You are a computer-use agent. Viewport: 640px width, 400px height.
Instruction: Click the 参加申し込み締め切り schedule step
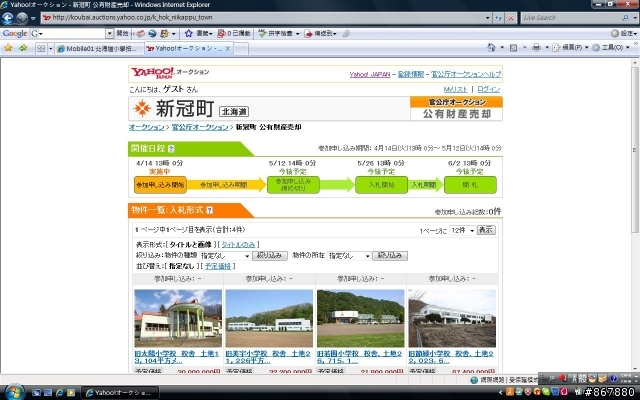[x=293, y=185]
